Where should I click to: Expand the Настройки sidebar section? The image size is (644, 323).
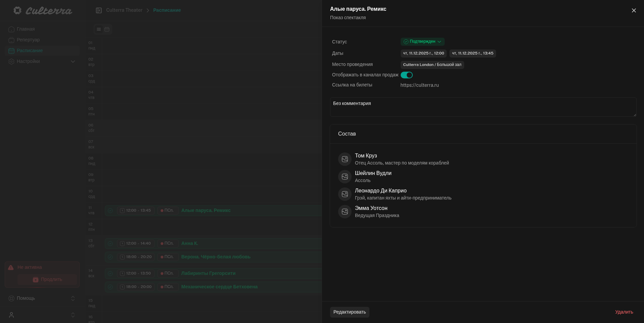click(x=73, y=62)
